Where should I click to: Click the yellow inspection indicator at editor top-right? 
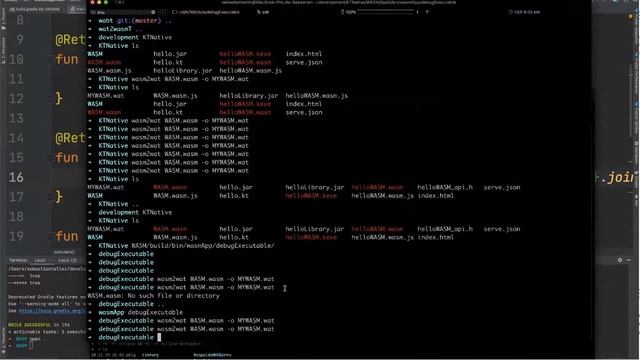tap(630, 16)
